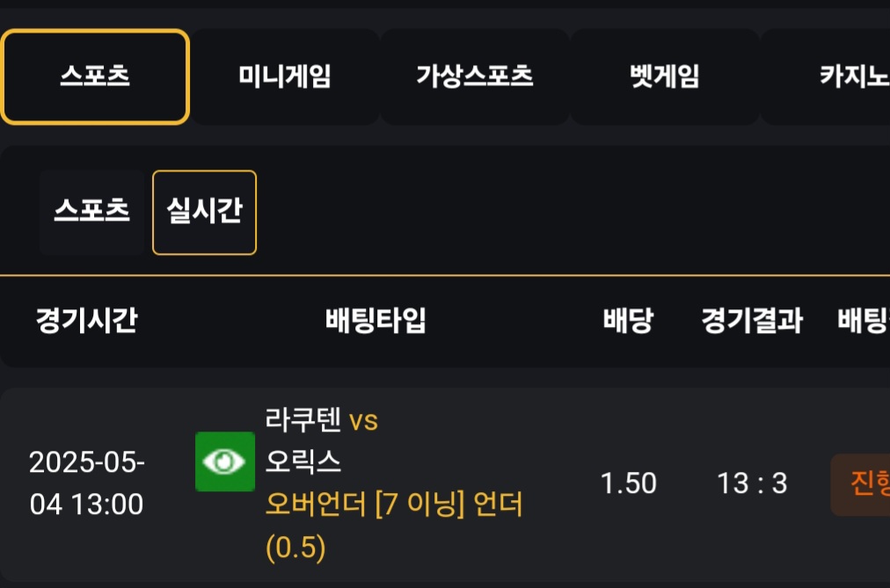Select the 실시간 sub-filter button
The image size is (890, 588).
pyautogui.click(x=204, y=212)
